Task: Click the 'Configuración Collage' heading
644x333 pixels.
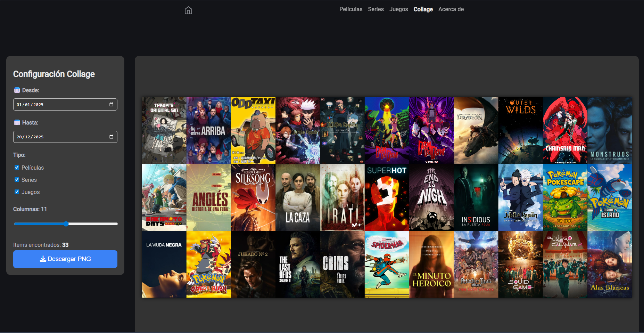Action: [x=54, y=74]
